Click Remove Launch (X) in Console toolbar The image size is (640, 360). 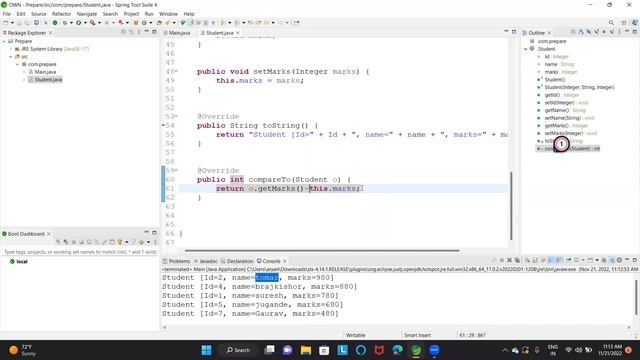click(509, 260)
